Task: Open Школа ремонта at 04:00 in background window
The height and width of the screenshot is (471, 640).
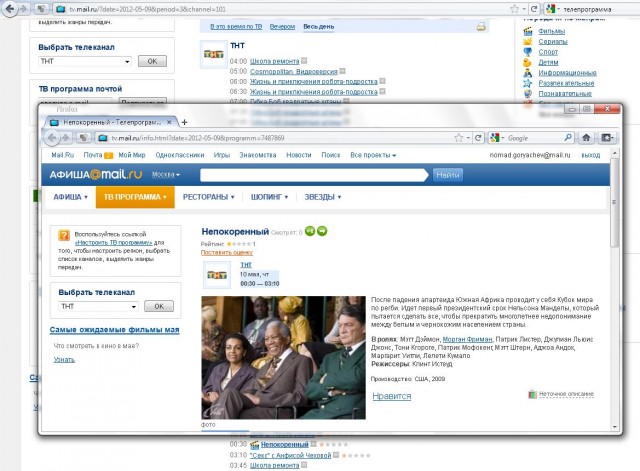Action: coord(275,61)
